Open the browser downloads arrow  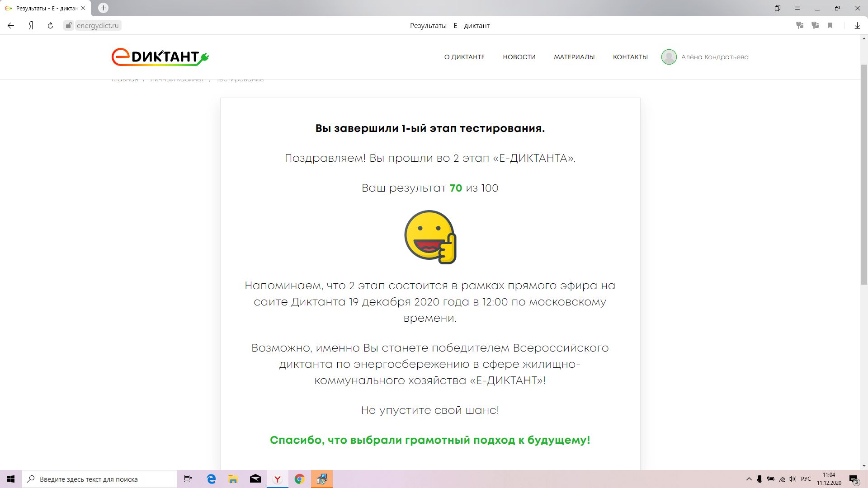tap(857, 26)
